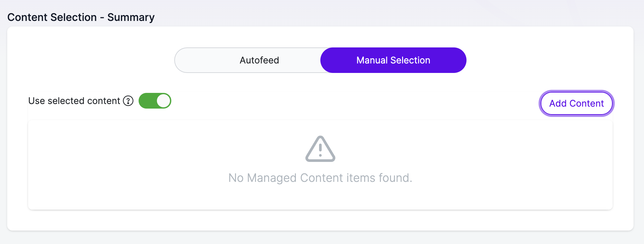
Task: Choose Autofeed in the segmented control
Action: 259,60
